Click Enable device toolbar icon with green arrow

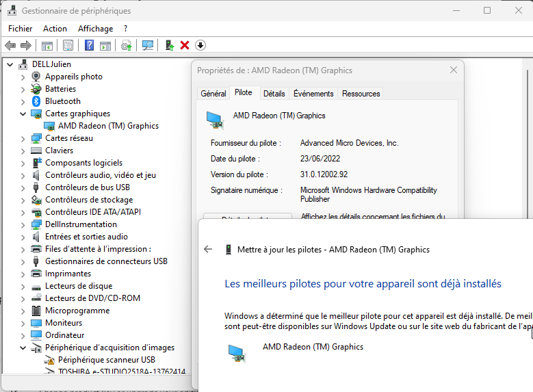click(x=170, y=45)
